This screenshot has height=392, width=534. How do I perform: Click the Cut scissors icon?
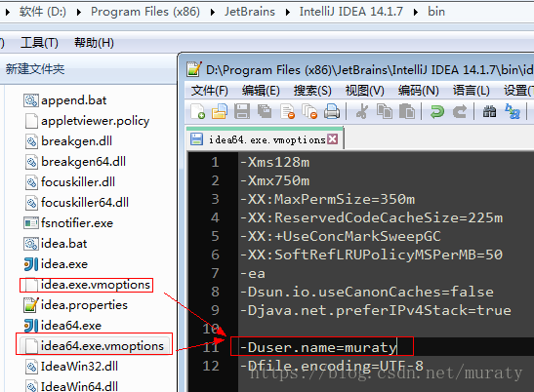tap(361, 111)
